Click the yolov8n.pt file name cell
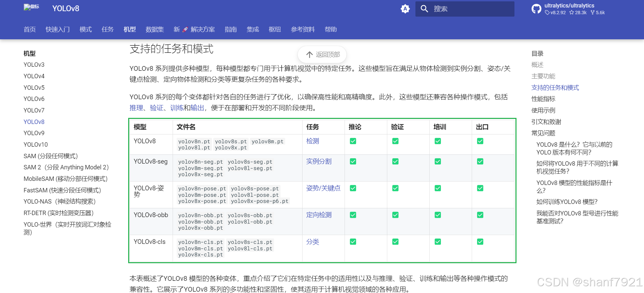This screenshot has height=293, width=644. coord(194,142)
